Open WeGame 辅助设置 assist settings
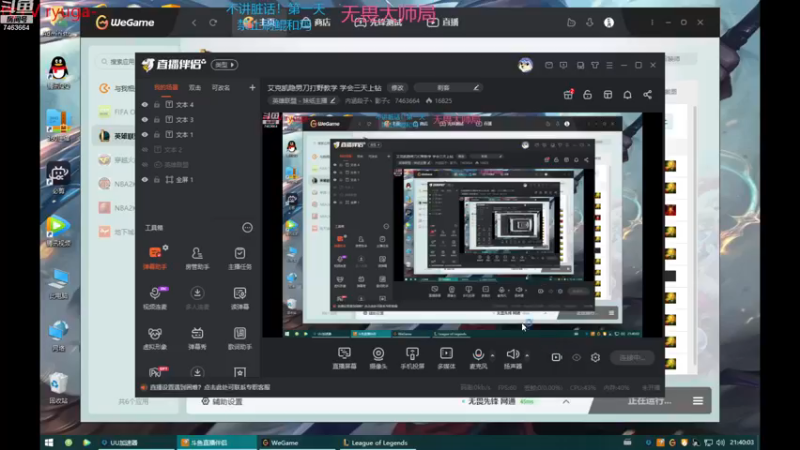 (x=222, y=402)
